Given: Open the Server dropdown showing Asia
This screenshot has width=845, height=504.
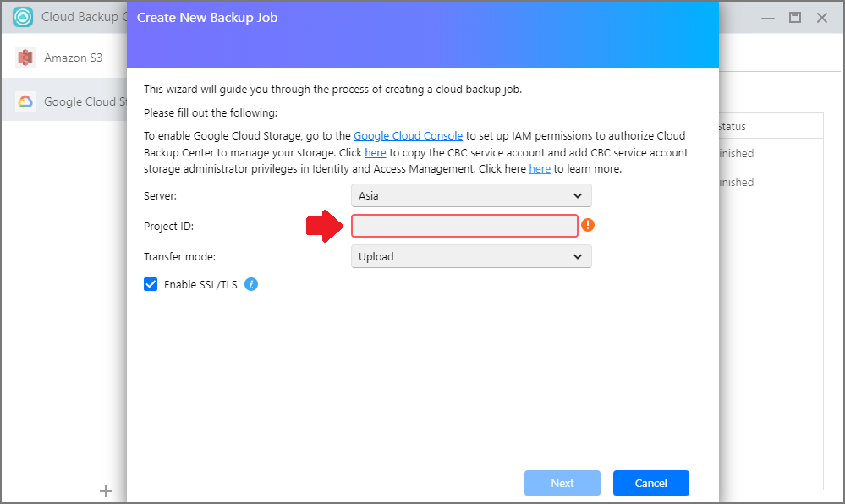Looking at the screenshot, I should [x=471, y=195].
